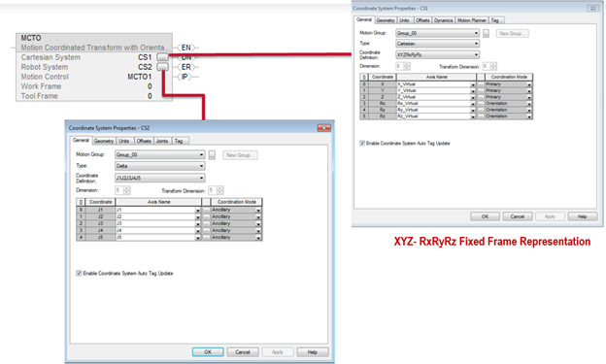Open motion group properties button in CS1 dialog
This screenshot has height=364, width=606.
(487, 34)
